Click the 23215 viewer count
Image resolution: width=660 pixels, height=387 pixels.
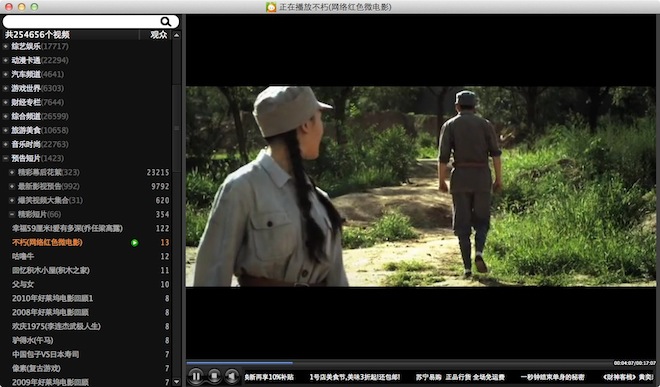[x=158, y=172]
